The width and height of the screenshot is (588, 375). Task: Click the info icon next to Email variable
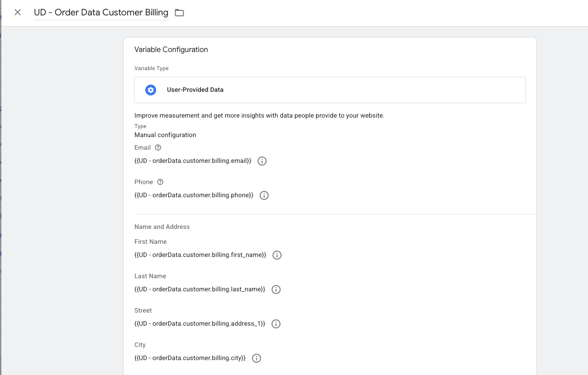(x=262, y=161)
